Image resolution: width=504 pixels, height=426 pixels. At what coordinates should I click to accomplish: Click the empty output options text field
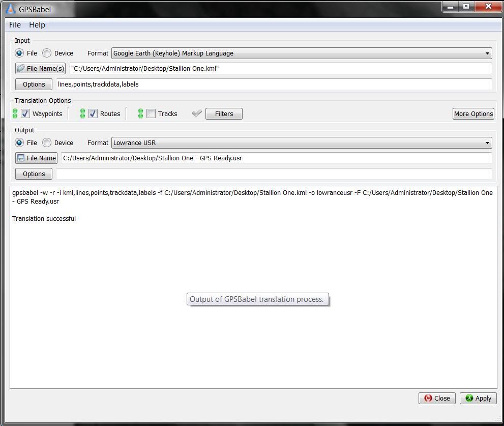pyautogui.click(x=274, y=174)
